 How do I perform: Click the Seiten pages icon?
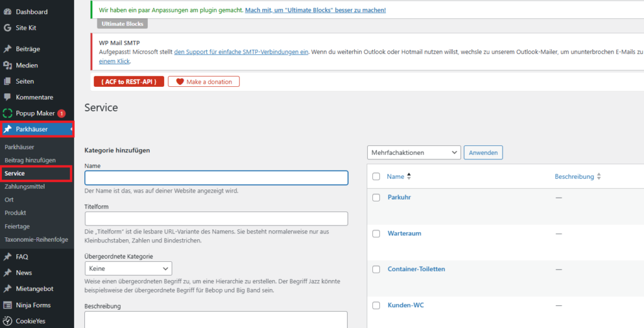coord(8,81)
